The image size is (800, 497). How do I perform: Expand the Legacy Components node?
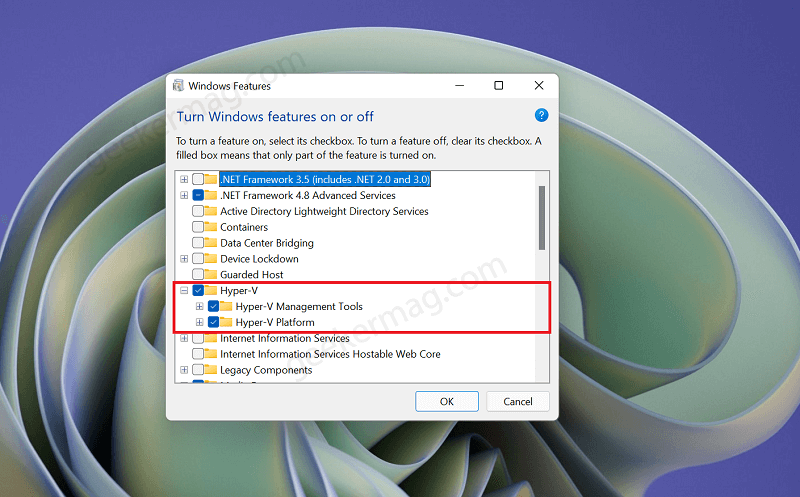coord(184,369)
